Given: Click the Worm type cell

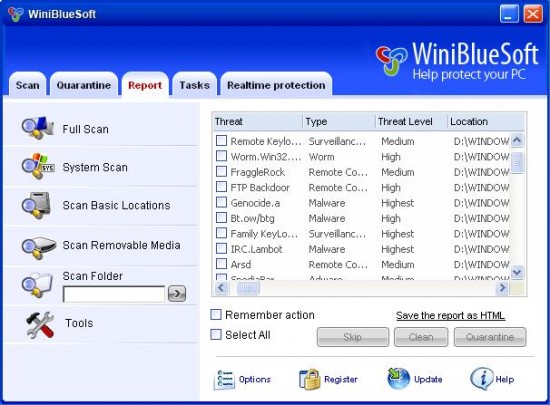Looking at the screenshot, I should click(x=321, y=157).
